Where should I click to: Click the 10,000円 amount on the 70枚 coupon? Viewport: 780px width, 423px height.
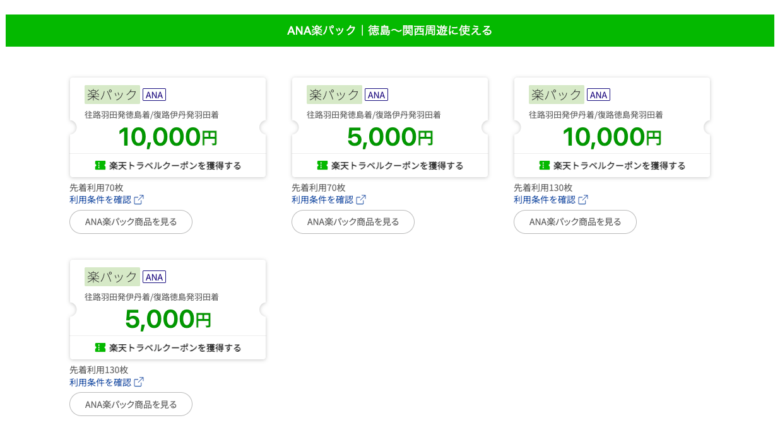[x=168, y=137]
